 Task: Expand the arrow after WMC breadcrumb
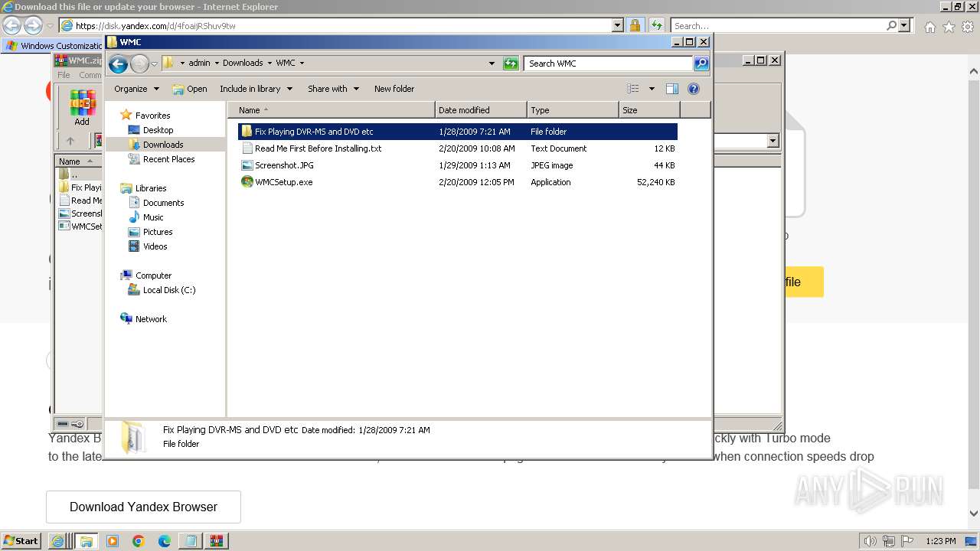point(302,64)
